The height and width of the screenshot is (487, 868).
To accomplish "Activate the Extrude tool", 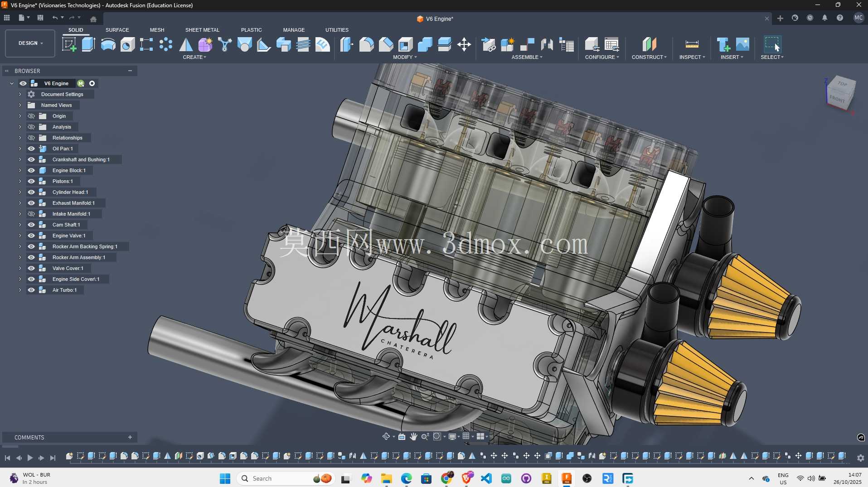I will (88, 44).
